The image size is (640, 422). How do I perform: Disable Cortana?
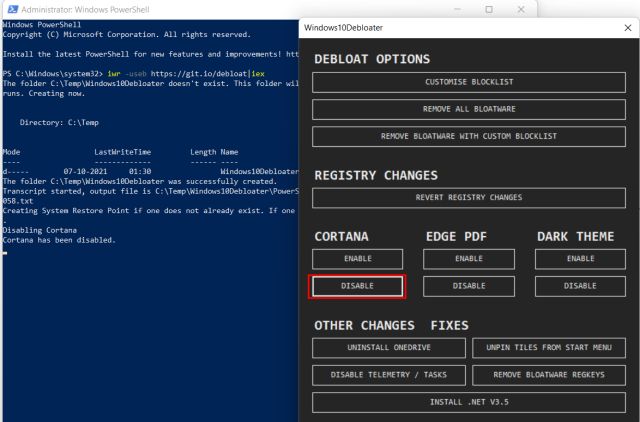pos(357,286)
